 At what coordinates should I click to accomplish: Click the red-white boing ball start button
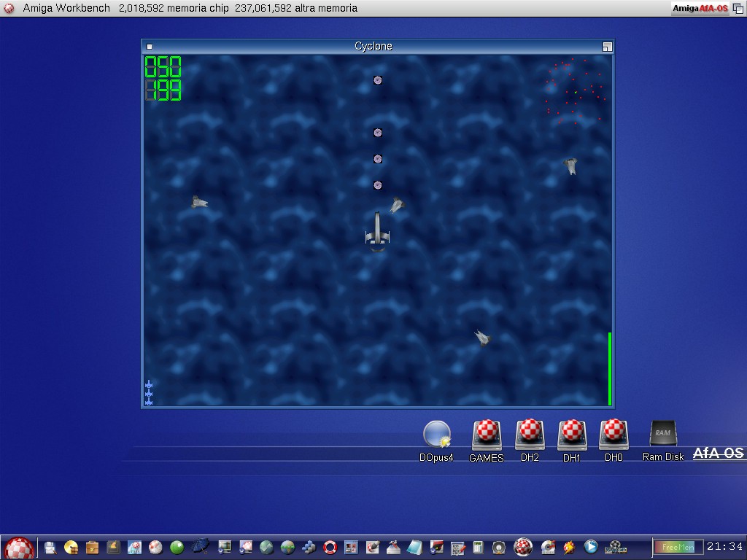(x=19, y=548)
